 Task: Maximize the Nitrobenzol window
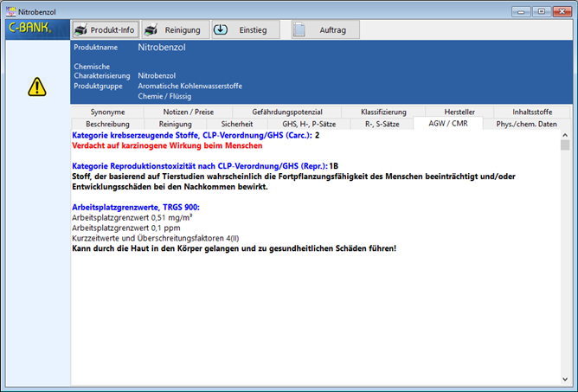(x=542, y=10)
